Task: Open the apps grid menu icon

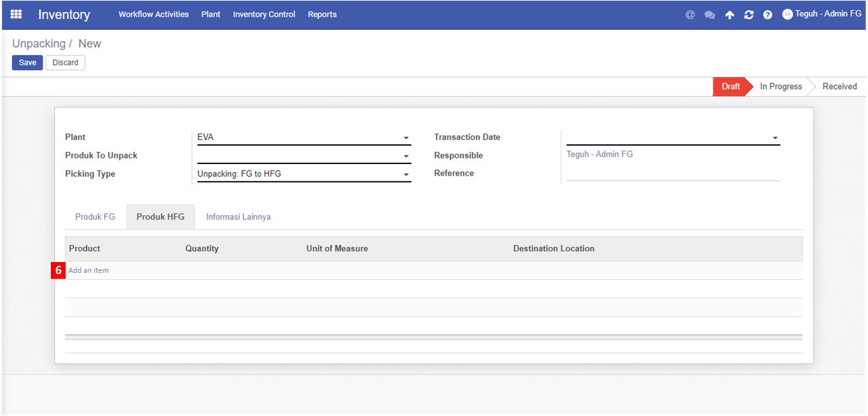Action: (x=17, y=14)
